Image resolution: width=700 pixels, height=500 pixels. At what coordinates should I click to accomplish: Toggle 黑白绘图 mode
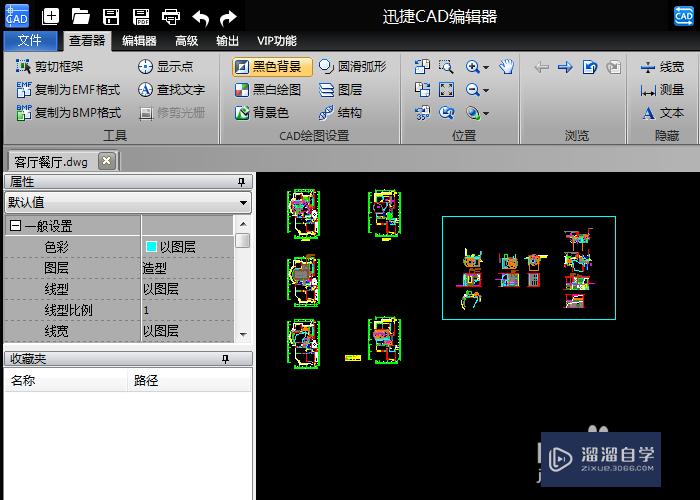click(x=267, y=90)
